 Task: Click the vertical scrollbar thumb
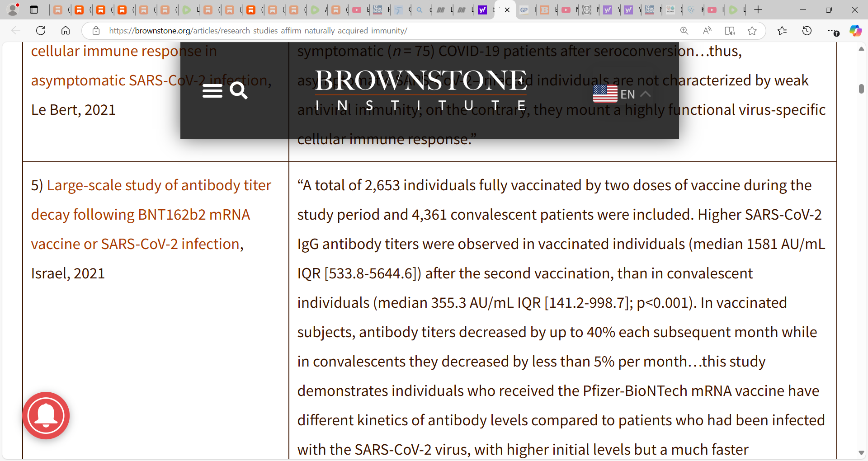click(861, 89)
